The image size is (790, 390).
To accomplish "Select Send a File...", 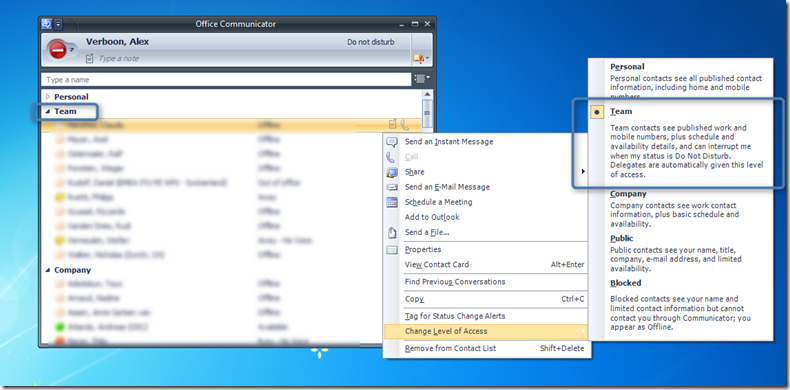I will pyautogui.click(x=427, y=232).
